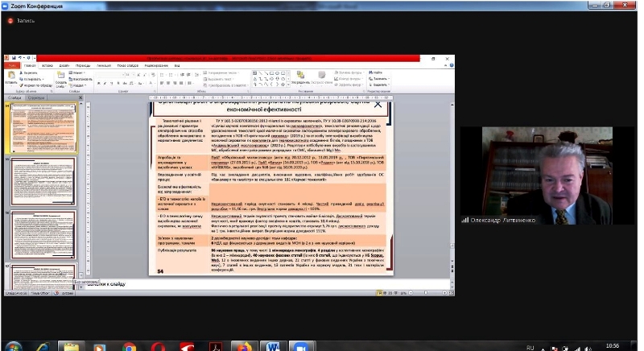Click the Создать слайд (New Slide) icon

pyautogui.click(x=61, y=75)
